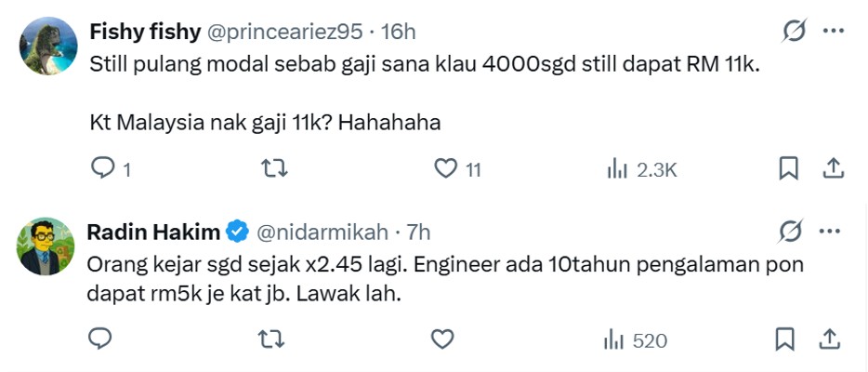
Task: Reply to Fishy fishy's tweet
Action: 100,168
